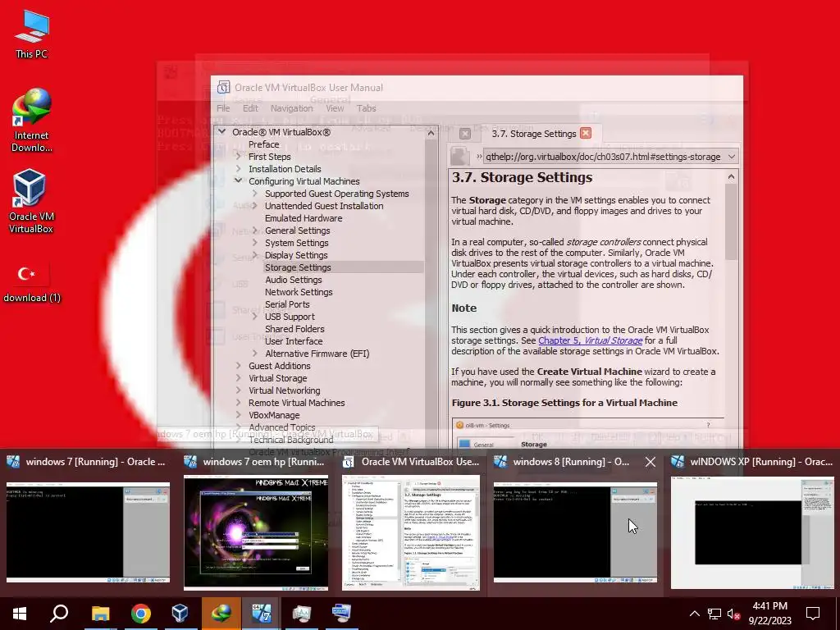Open the Tabs menu

(x=367, y=108)
